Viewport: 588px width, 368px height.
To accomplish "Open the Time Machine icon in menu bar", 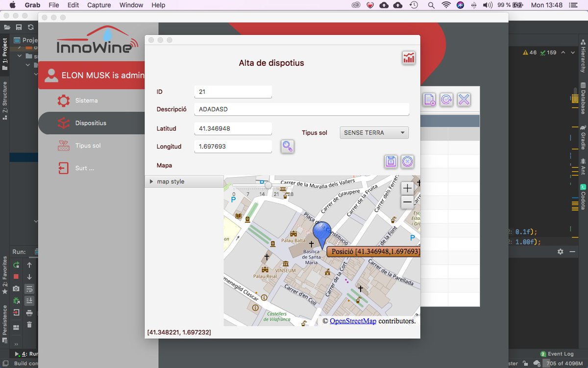I will coord(414,5).
